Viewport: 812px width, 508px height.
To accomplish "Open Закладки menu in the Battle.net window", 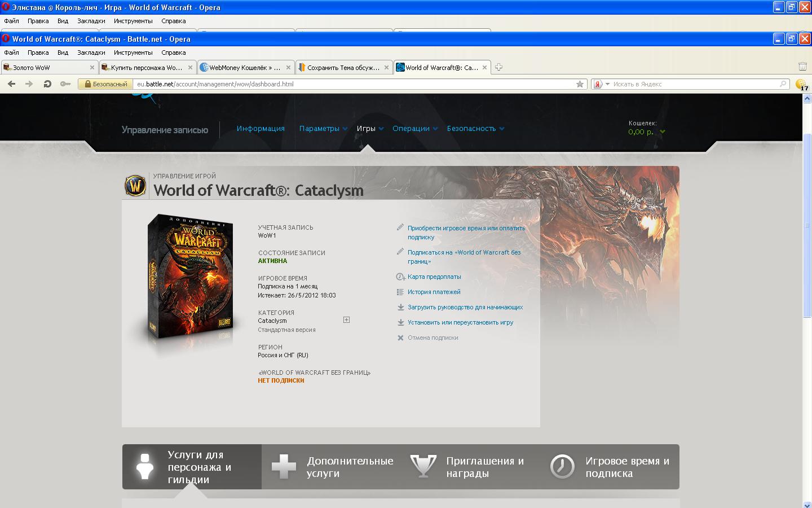I will point(91,52).
